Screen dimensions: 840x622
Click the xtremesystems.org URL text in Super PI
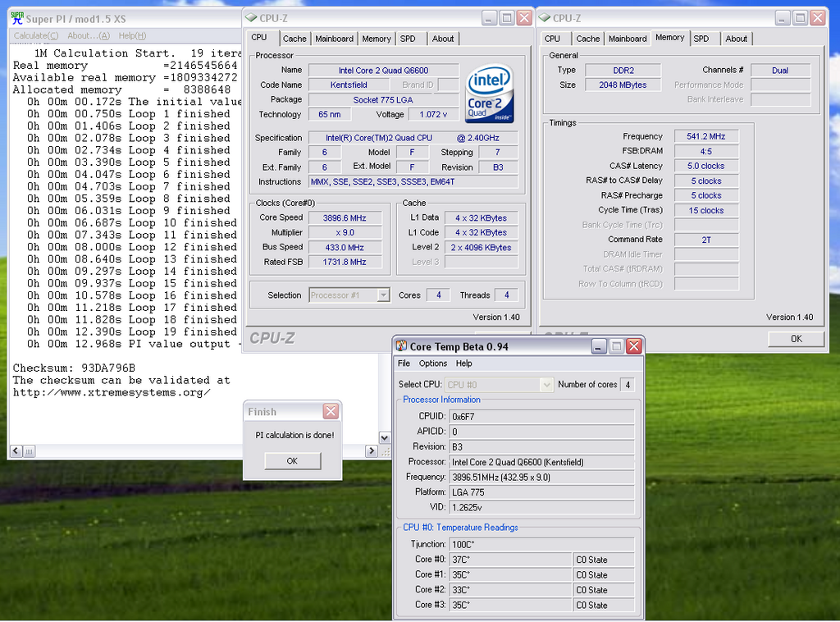112,393
